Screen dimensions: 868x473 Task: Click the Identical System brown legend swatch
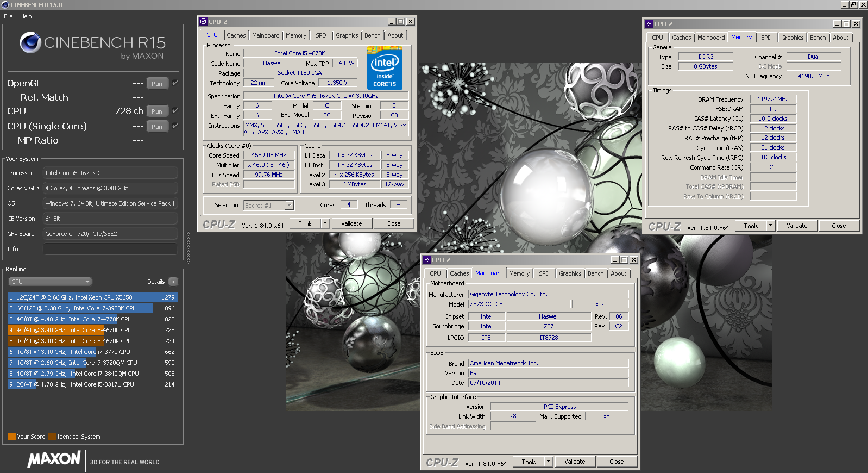click(x=52, y=437)
